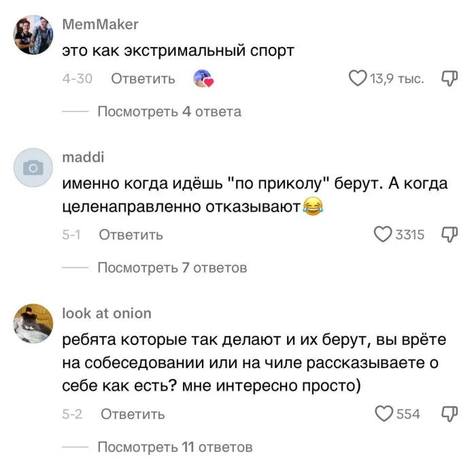Image resolution: width=476 pixels, height=464 pixels.
Task: Like MemMaker's comment with the heart icon
Action: point(358,79)
